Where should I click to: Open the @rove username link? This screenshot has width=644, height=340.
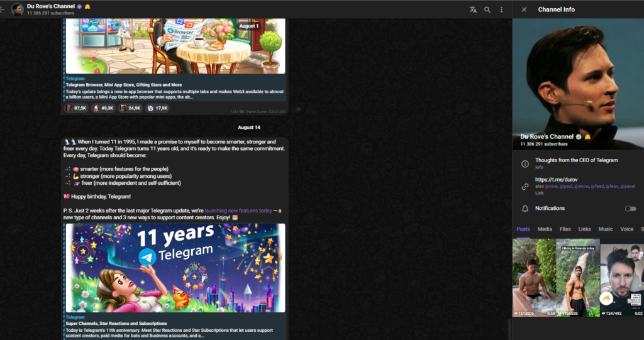551,187
